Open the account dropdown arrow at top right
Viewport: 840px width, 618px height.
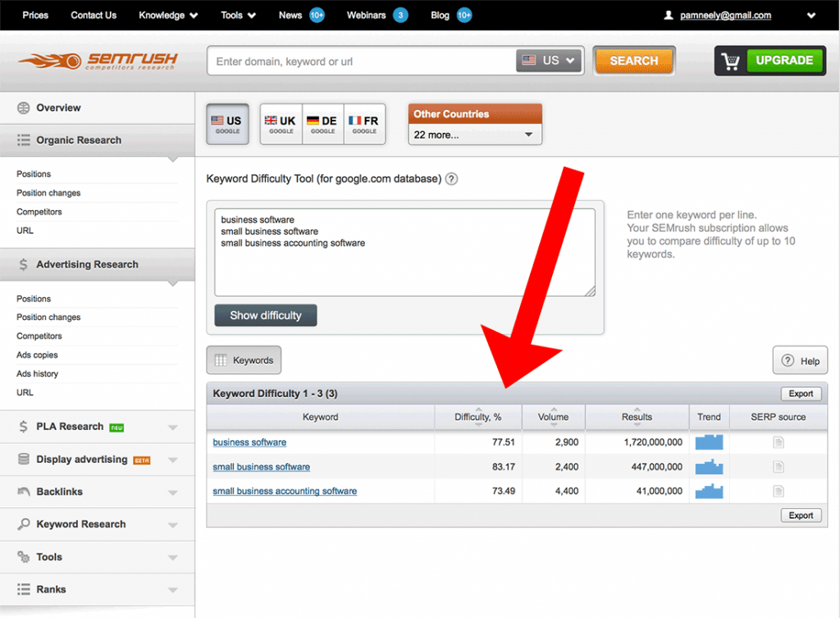[x=811, y=16]
